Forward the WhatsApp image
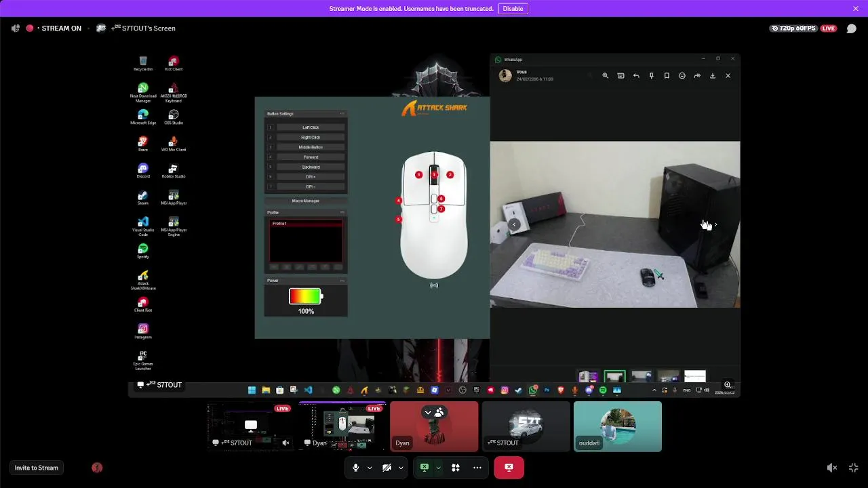The height and width of the screenshot is (488, 868). click(697, 76)
